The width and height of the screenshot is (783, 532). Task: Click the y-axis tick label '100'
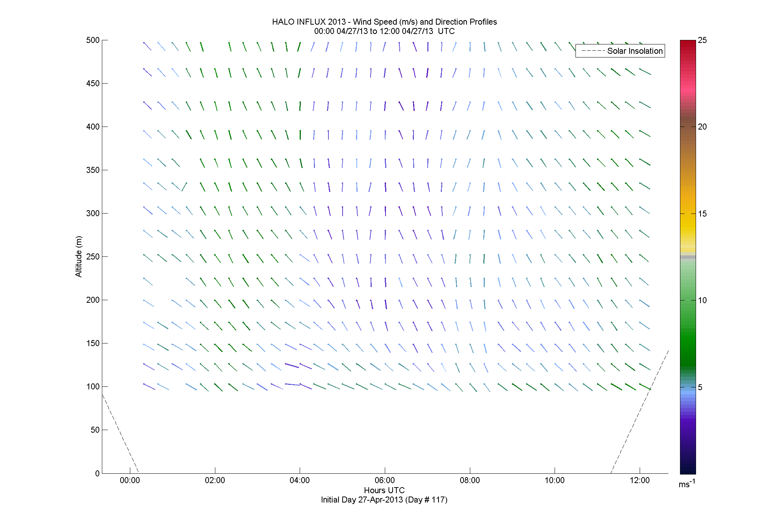click(93, 387)
